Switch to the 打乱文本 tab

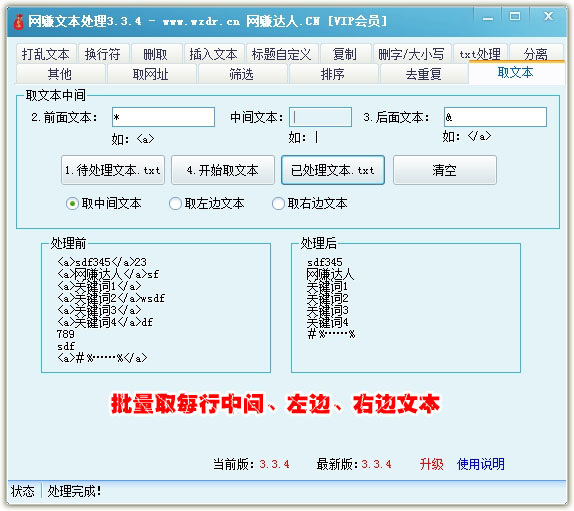tap(46, 54)
